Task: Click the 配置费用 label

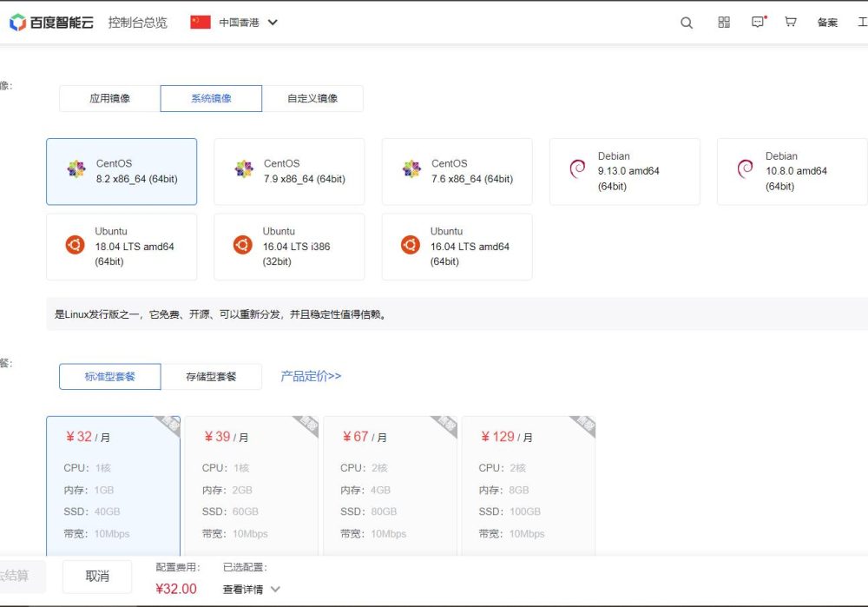Action: coord(177,567)
